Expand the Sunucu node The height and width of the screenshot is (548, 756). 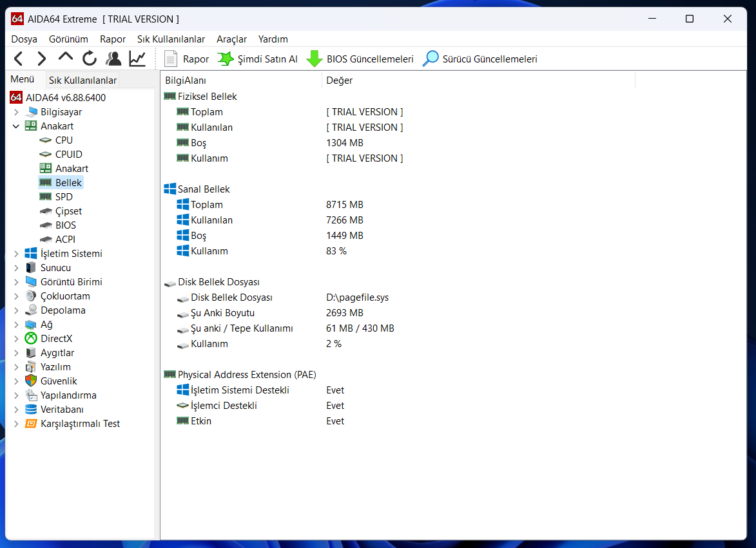point(16,268)
